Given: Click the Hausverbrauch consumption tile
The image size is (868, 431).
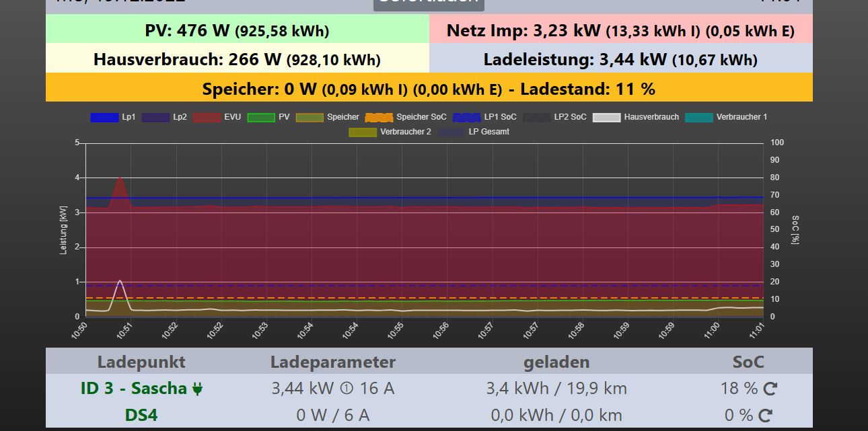Looking at the screenshot, I should tap(237, 60).
